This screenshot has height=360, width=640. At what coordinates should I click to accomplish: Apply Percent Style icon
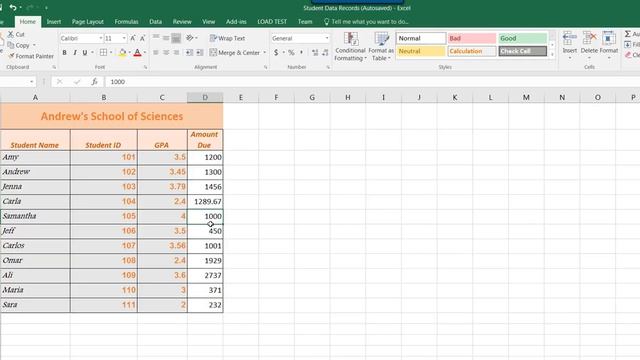pyautogui.click(x=291, y=53)
